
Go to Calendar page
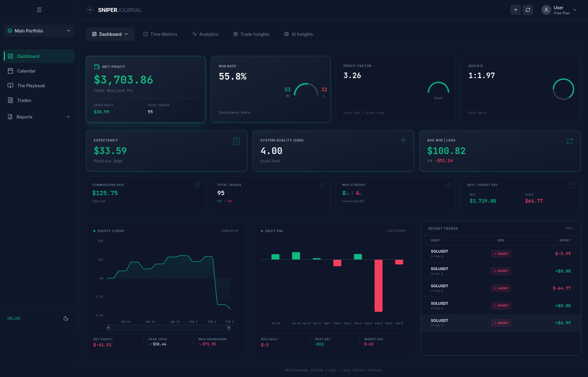pyautogui.click(x=39, y=71)
